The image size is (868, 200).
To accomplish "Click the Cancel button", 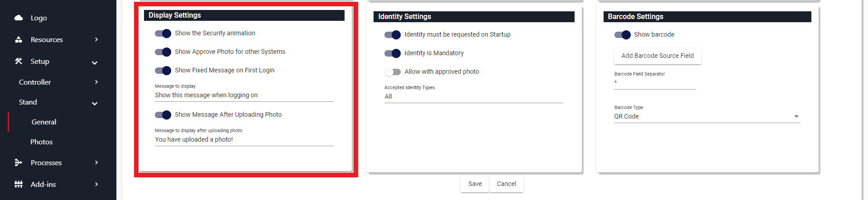I will (x=506, y=184).
